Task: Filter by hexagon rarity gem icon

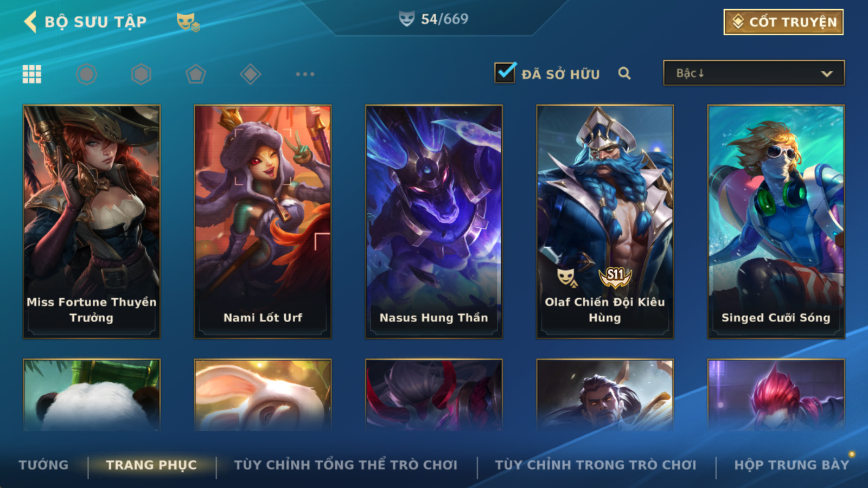Action: click(141, 74)
